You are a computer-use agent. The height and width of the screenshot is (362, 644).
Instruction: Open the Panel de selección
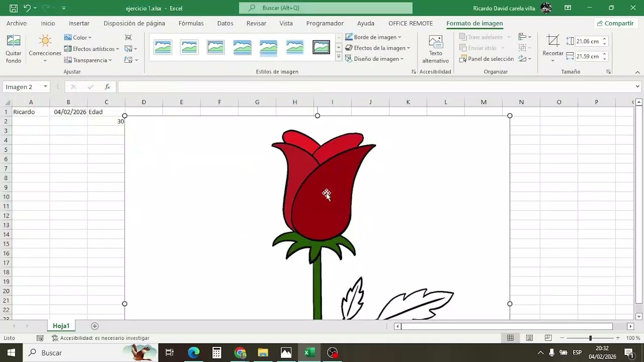[x=487, y=59]
